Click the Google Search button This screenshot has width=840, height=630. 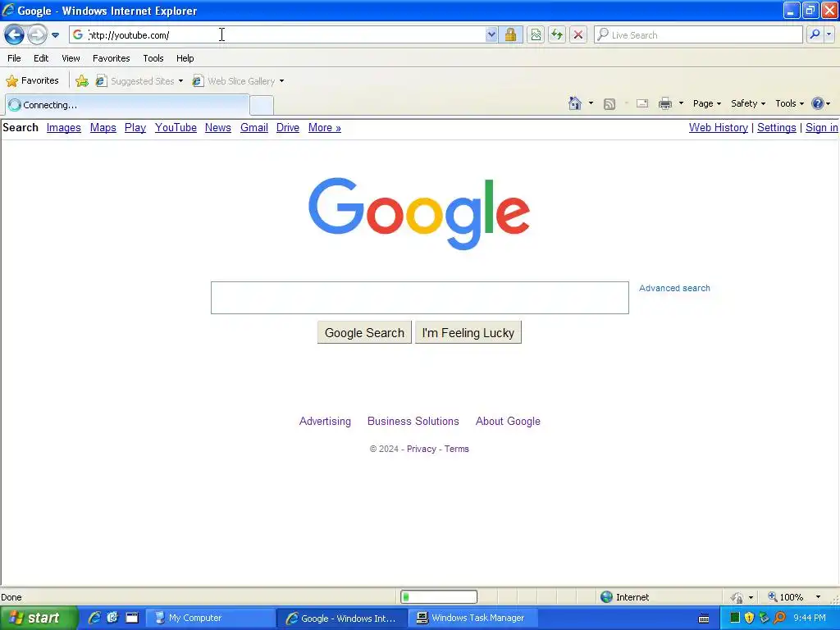point(364,333)
